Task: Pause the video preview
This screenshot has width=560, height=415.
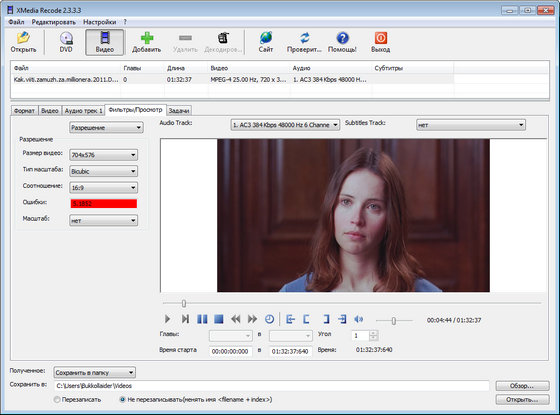Action: pos(202,319)
